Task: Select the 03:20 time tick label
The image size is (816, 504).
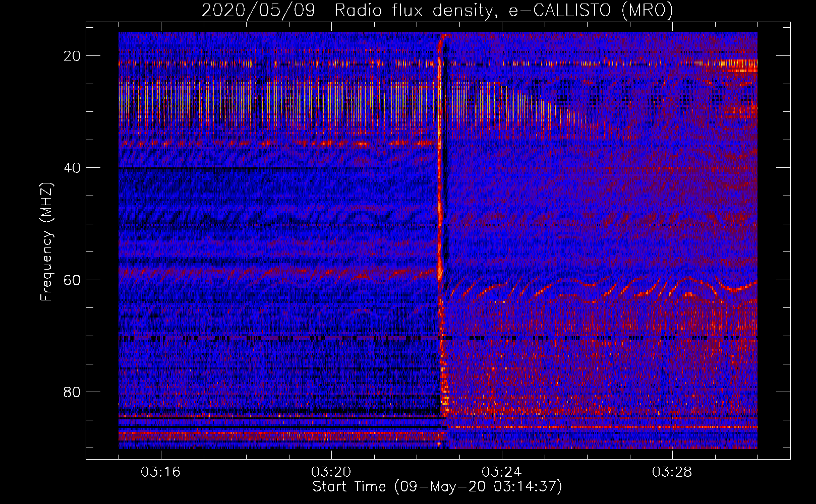Action: tap(331, 472)
